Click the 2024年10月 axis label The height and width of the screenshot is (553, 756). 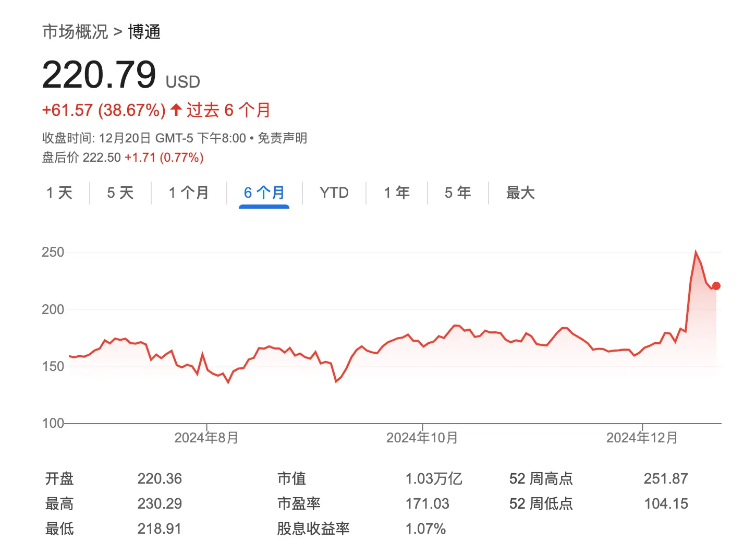pyautogui.click(x=422, y=438)
